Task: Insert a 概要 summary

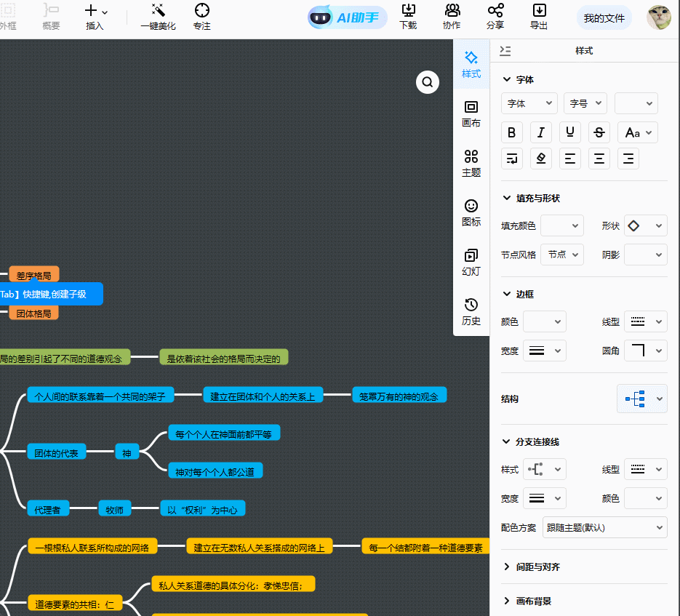Action: pyautogui.click(x=51, y=17)
